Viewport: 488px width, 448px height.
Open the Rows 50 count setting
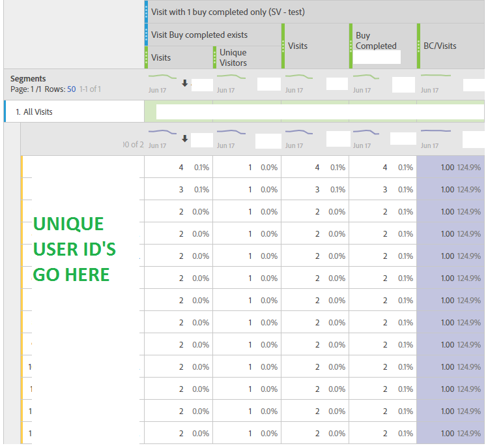coord(71,89)
